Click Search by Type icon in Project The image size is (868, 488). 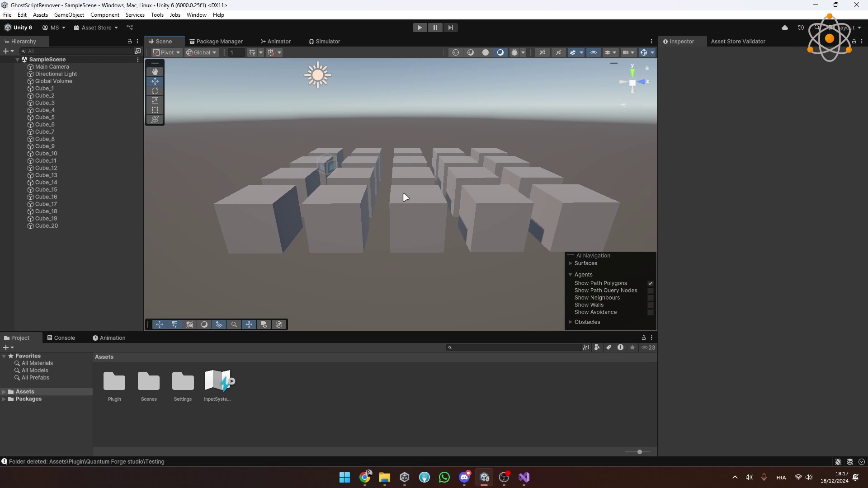click(597, 347)
